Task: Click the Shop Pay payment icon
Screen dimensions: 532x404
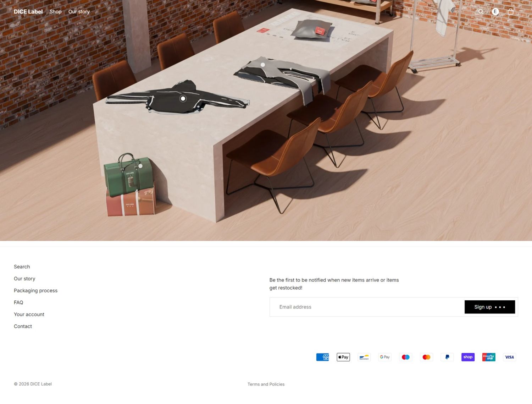Action: (468, 357)
